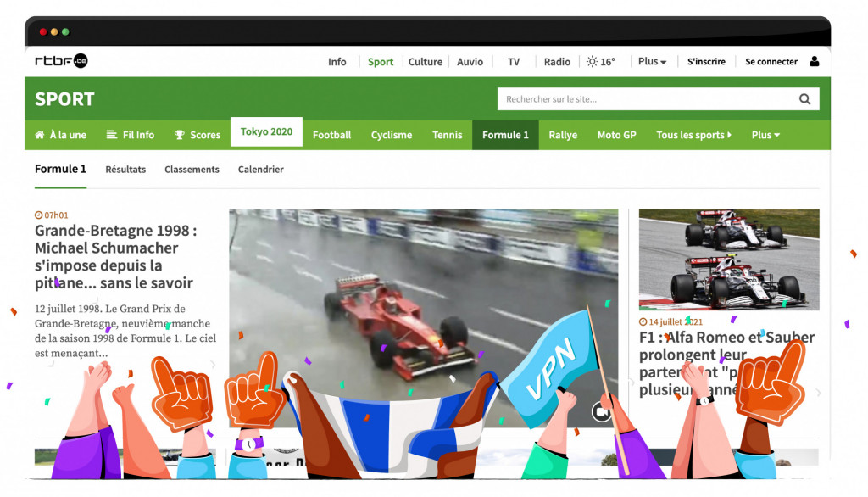Image resolution: width=868 pixels, height=497 pixels.
Task: Open the Tennis section
Action: (447, 135)
